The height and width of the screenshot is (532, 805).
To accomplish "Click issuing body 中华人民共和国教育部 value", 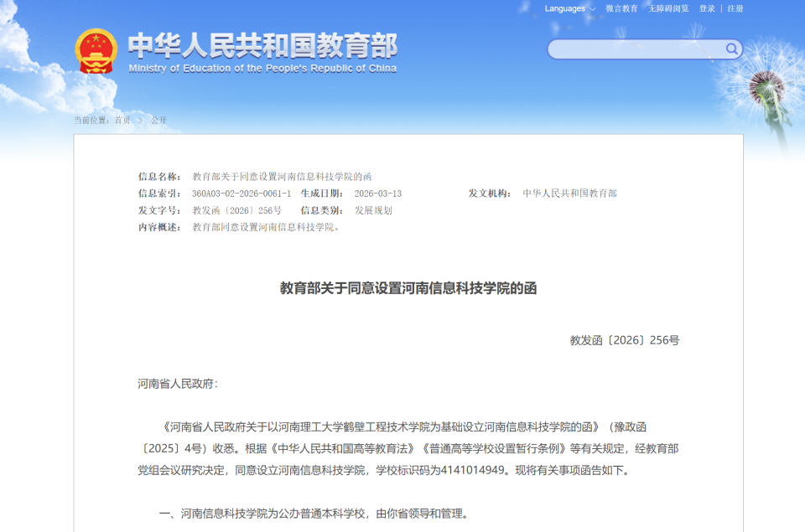I will tap(569, 194).
